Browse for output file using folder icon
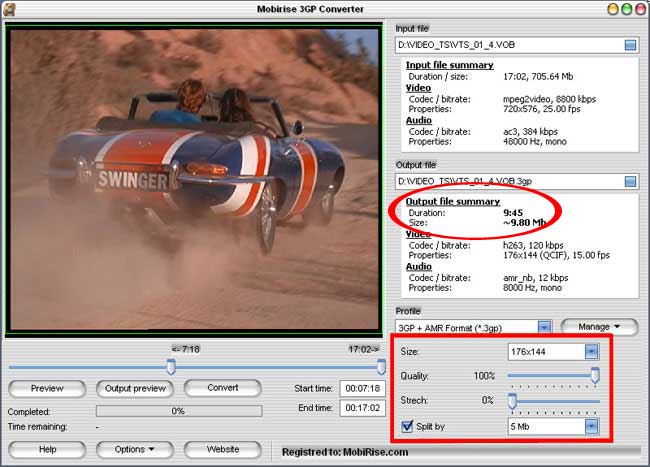This screenshot has width=650, height=467. 630,181
